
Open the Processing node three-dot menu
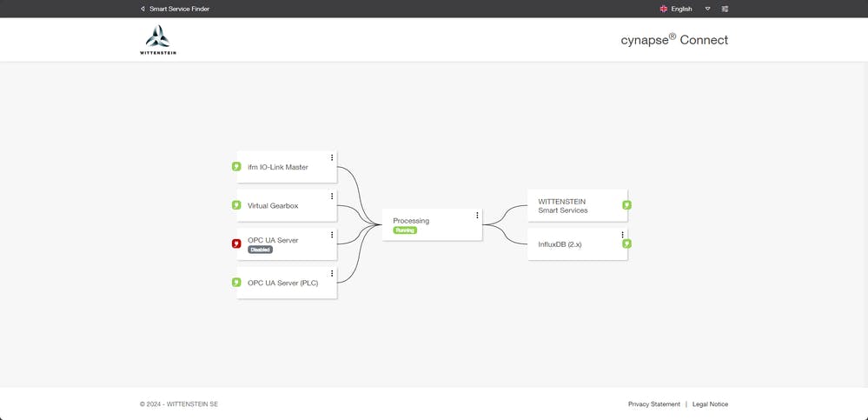tap(477, 216)
